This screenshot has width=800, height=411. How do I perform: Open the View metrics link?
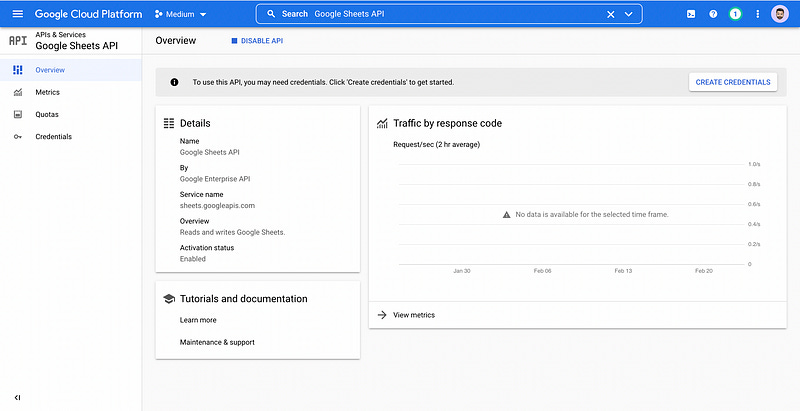point(413,315)
